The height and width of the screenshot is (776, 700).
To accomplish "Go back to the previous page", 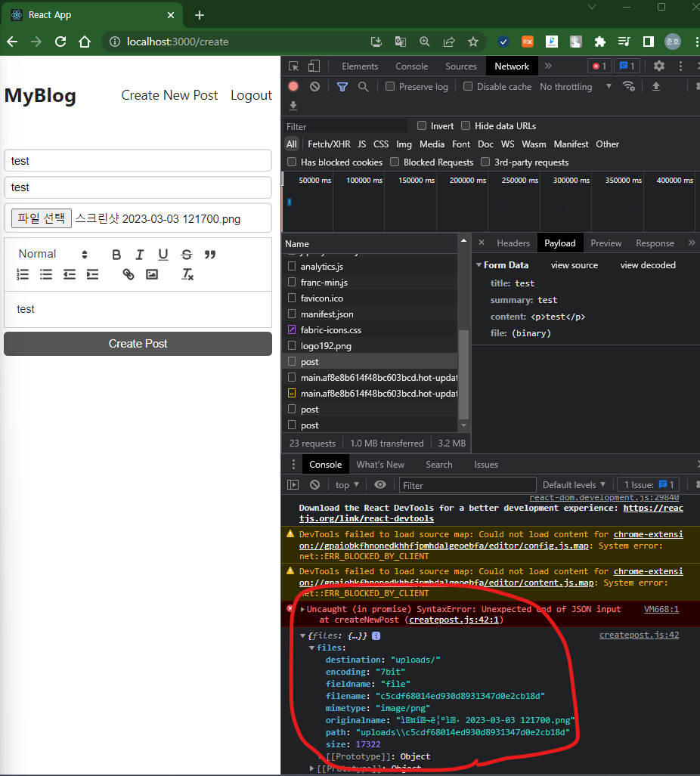I will coord(12,42).
